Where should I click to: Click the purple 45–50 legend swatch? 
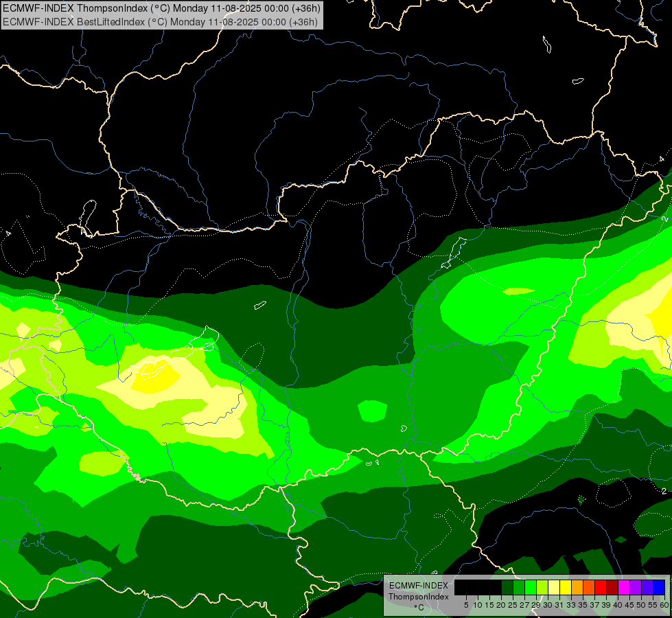635,587
